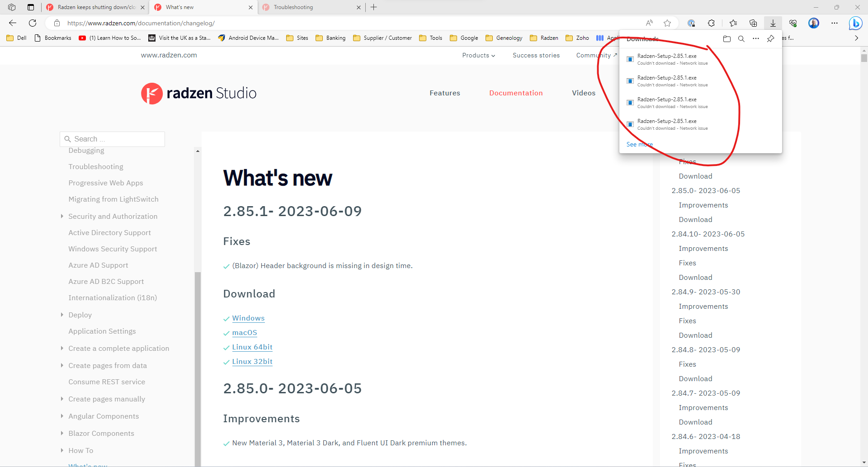The height and width of the screenshot is (467, 868).
Task: Open the read aloud icon in address bar
Action: (649, 23)
